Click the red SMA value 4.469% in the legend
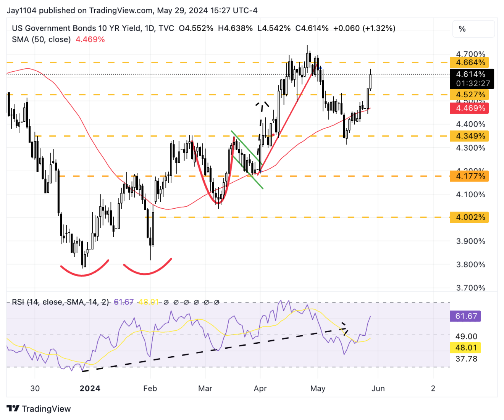The width and height of the screenshot is (504, 420). coord(90,39)
